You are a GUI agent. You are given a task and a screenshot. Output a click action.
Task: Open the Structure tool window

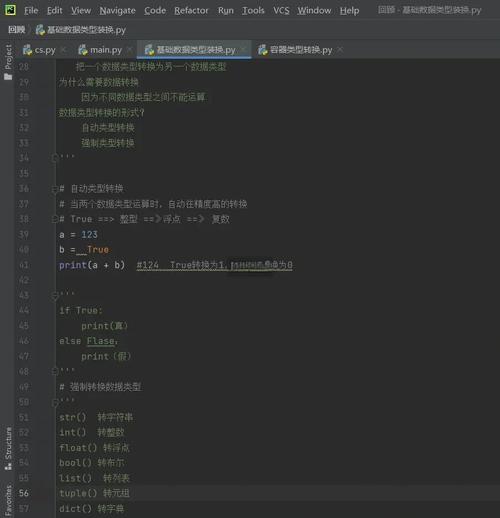pos(8,448)
